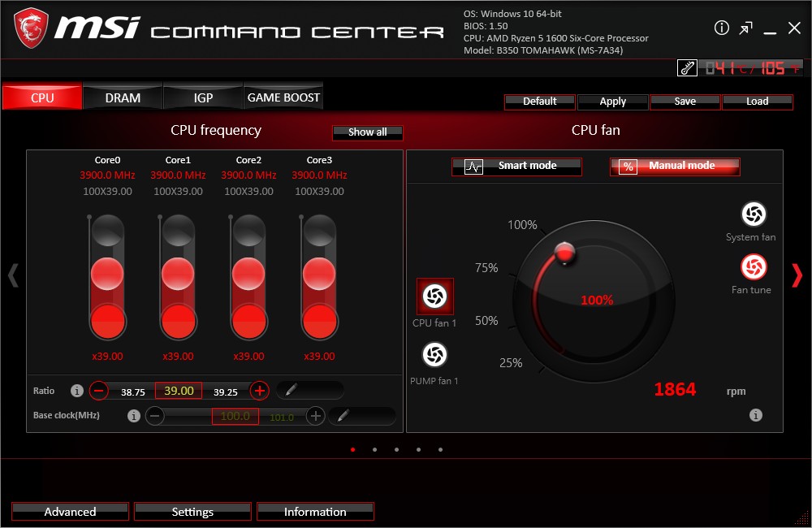Click the info icon beside Ratio

pos(77,391)
